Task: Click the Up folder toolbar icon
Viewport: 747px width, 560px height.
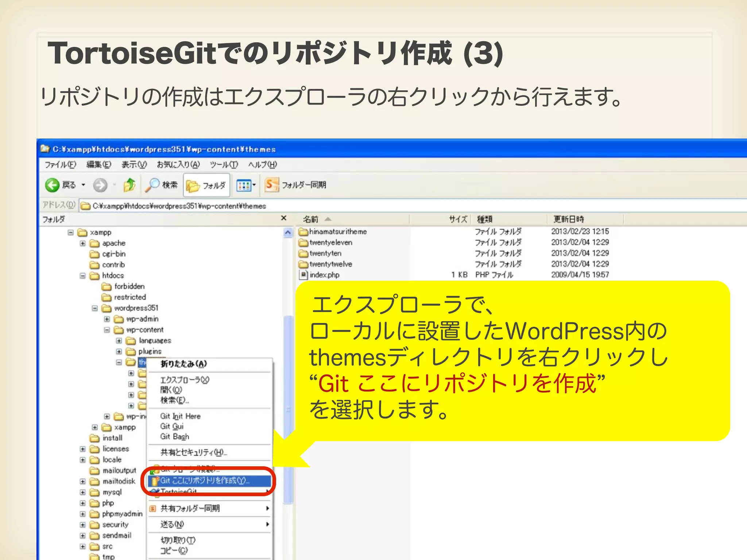Action: [129, 185]
